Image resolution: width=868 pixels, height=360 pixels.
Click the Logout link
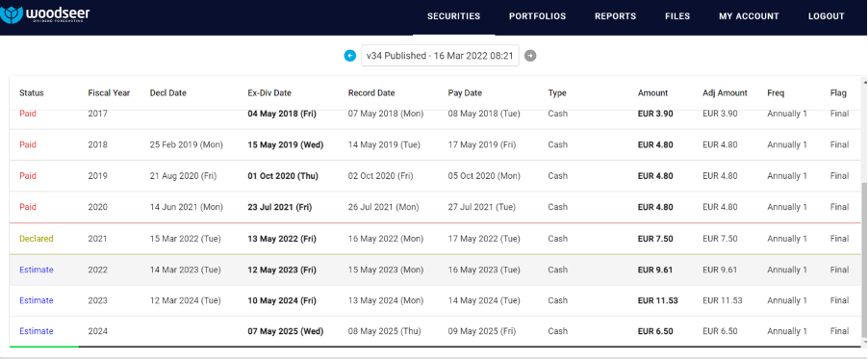[827, 16]
